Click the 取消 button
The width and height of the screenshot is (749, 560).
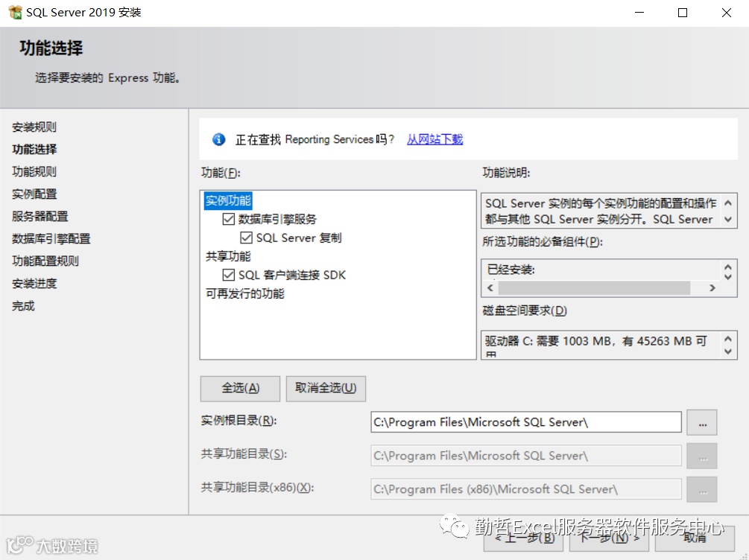click(695, 538)
